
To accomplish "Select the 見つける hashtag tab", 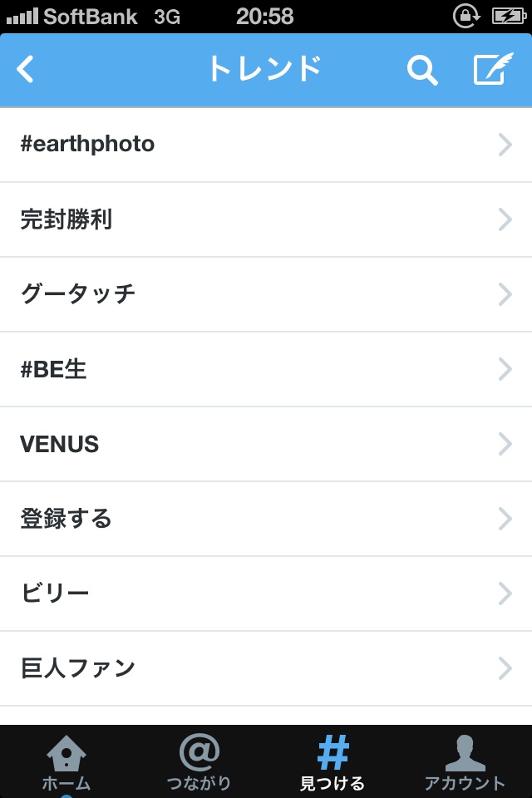I will 332,762.
